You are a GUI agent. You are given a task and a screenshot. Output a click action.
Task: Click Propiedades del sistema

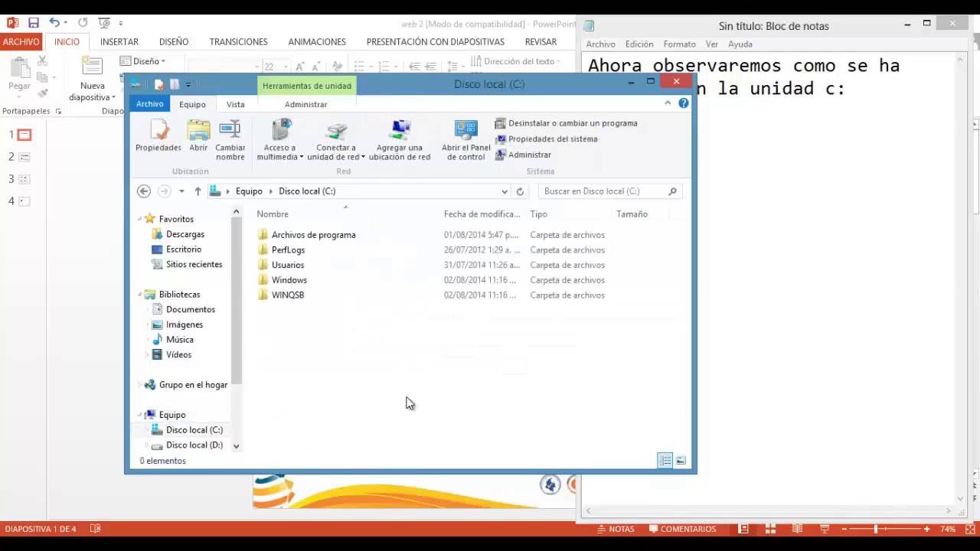click(x=546, y=139)
